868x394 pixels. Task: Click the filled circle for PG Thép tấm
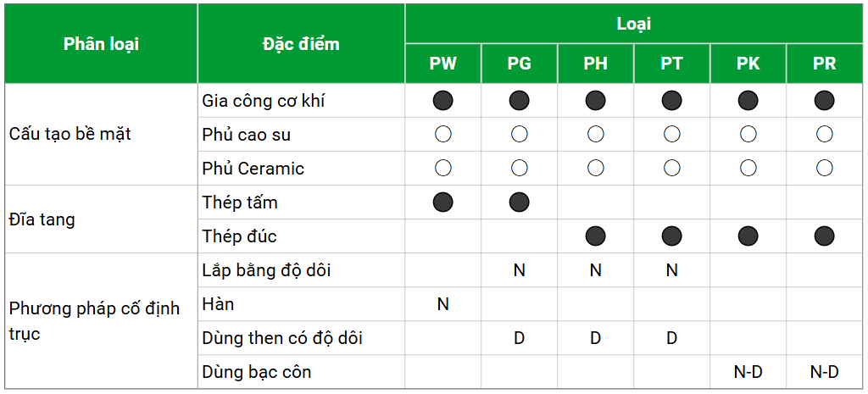(520, 203)
